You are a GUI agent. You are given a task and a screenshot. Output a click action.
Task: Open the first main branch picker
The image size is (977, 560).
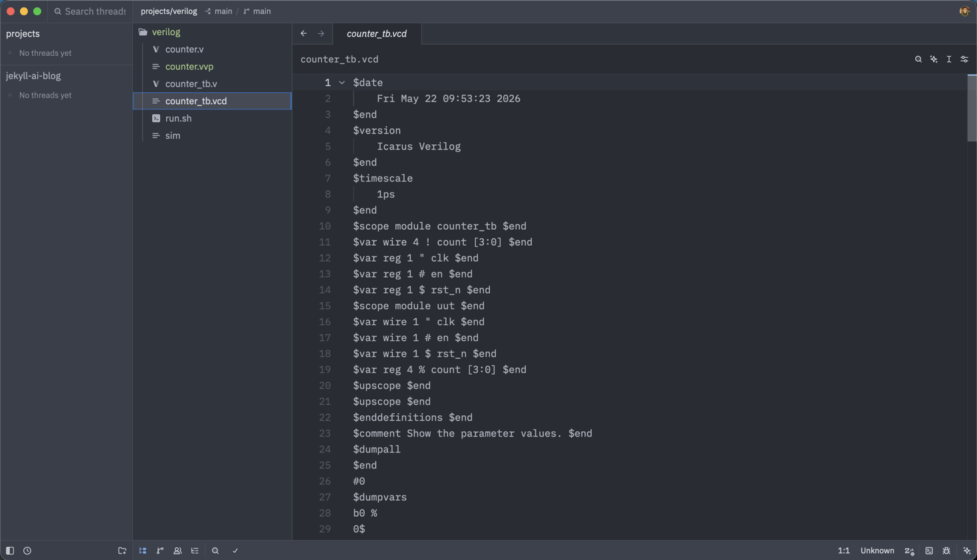[x=223, y=11]
